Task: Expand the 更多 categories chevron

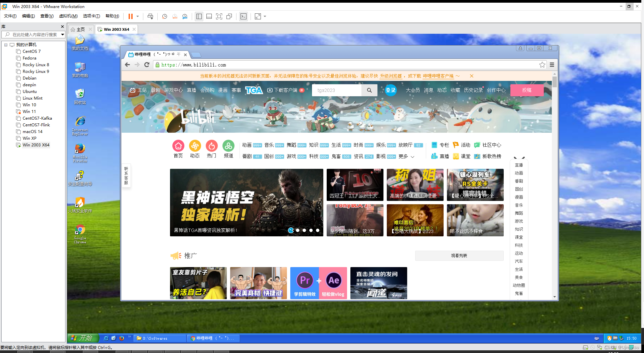Action: pos(413,156)
